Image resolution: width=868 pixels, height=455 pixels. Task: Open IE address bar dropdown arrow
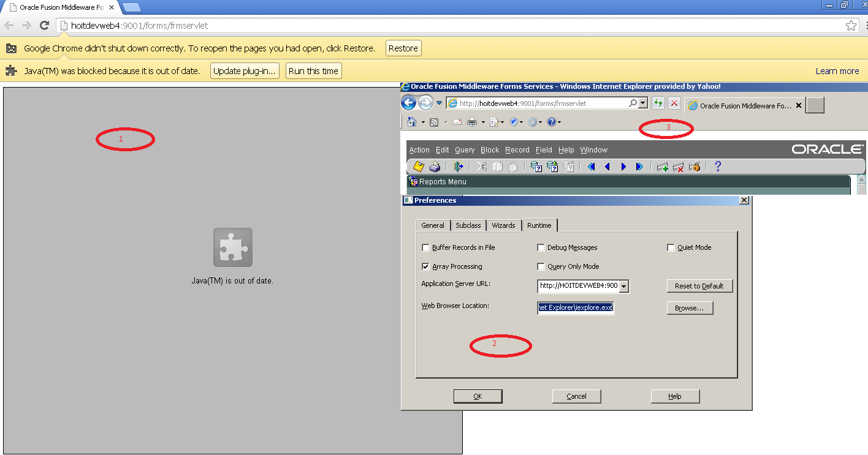click(x=643, y=103)
